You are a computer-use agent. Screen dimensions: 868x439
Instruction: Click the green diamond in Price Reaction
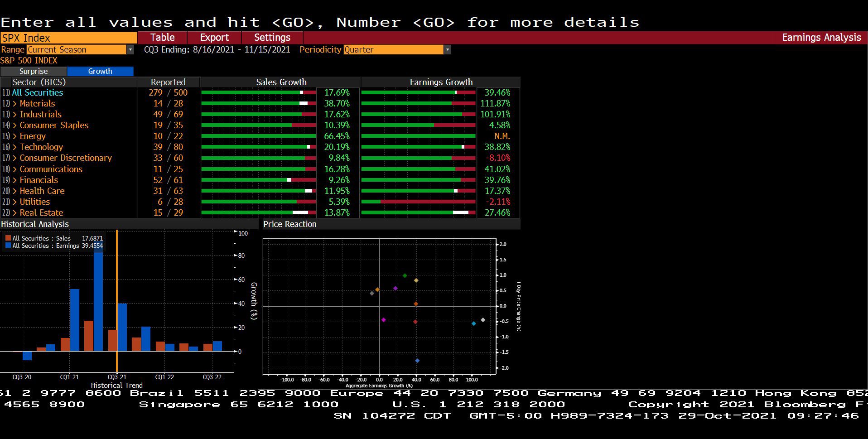click(x=405, y=275)
